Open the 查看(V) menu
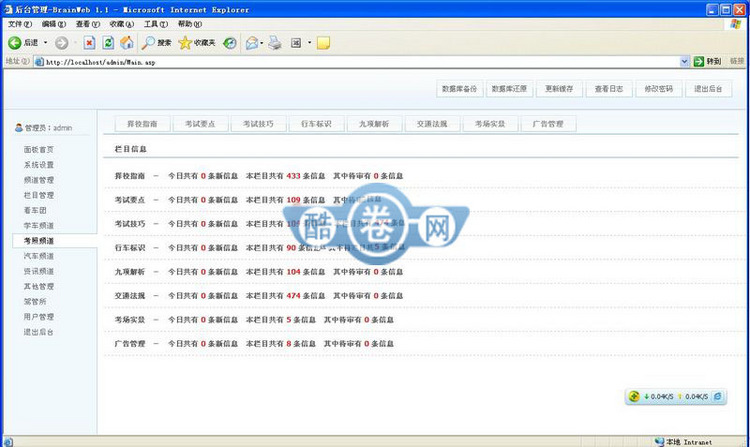The image size is (750, 447). click(x=88, y=24)
